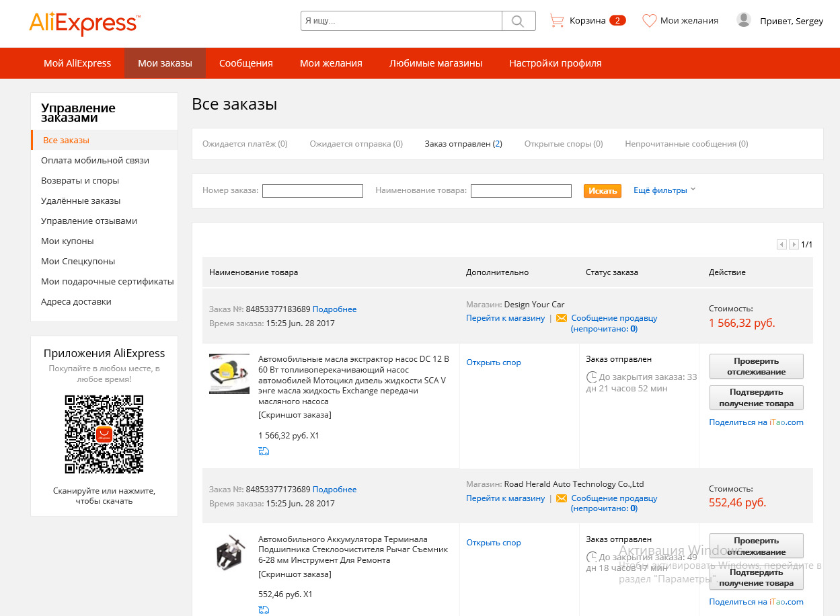
Task: Click the user avatar icon
Action: [744, 20]
